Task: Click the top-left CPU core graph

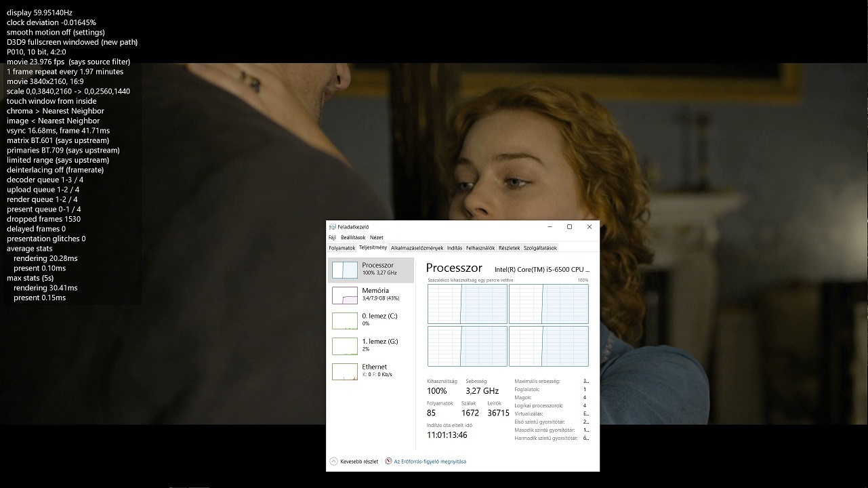Action: click(x=468, y=304)
